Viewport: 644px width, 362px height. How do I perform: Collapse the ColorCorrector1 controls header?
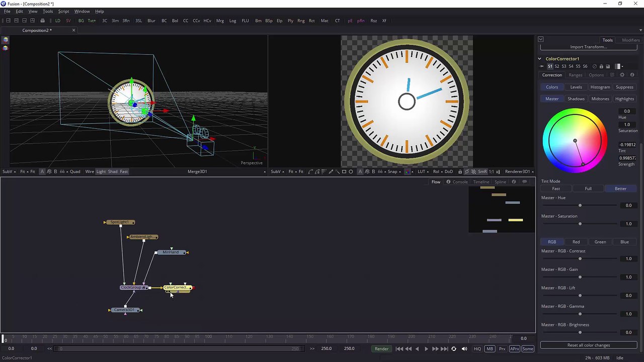(x=539, y=59)
